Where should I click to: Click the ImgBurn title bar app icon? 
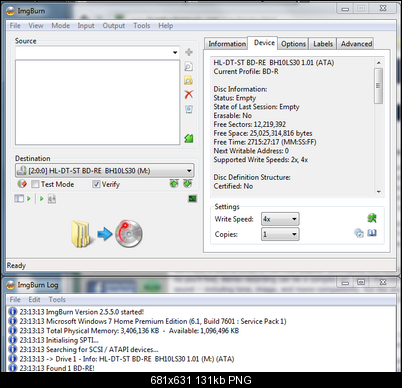[11, 11]
